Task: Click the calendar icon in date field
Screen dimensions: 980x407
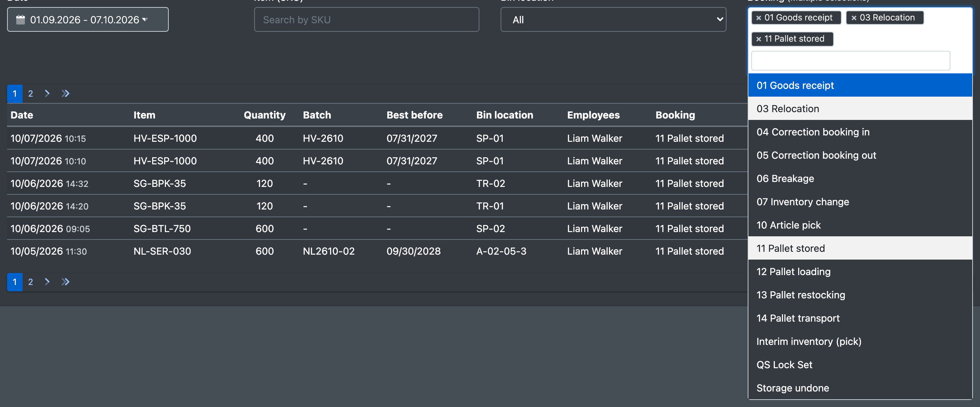Action: (20, 19)
